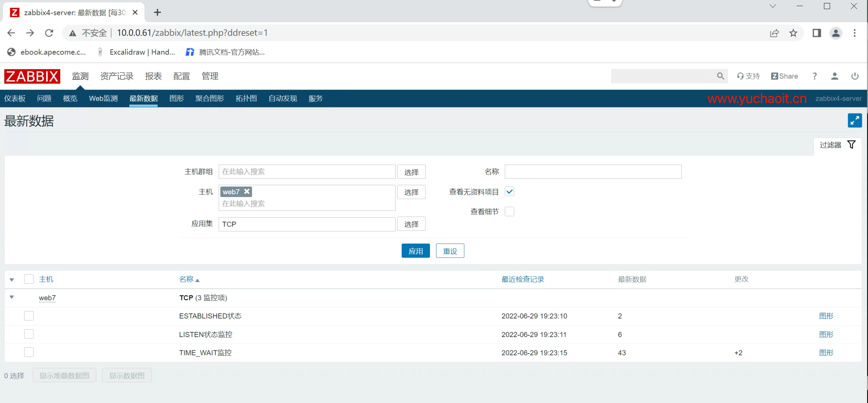Click the Zabbix search magnifier icon

coord(720,76)
